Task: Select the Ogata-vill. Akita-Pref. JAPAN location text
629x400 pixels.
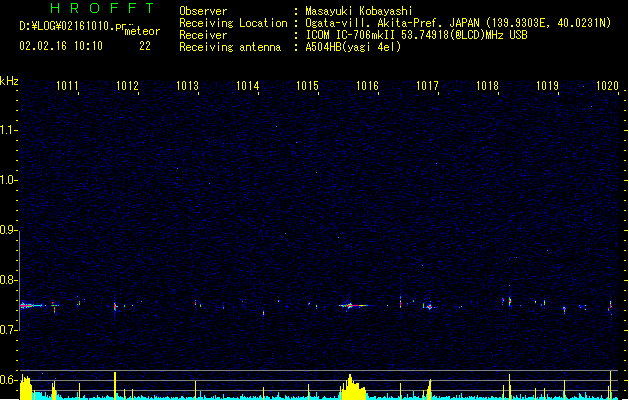Action: point(458,23)
